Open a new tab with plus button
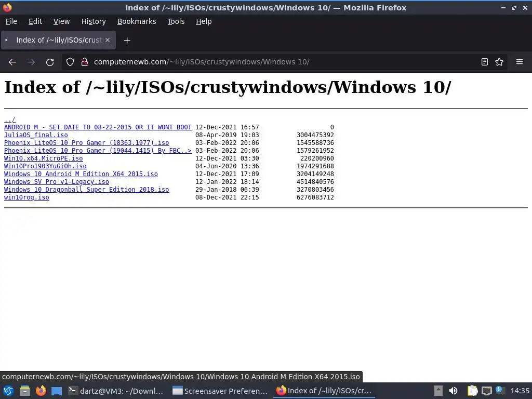 pyautogui.click(x=127, y=41)
